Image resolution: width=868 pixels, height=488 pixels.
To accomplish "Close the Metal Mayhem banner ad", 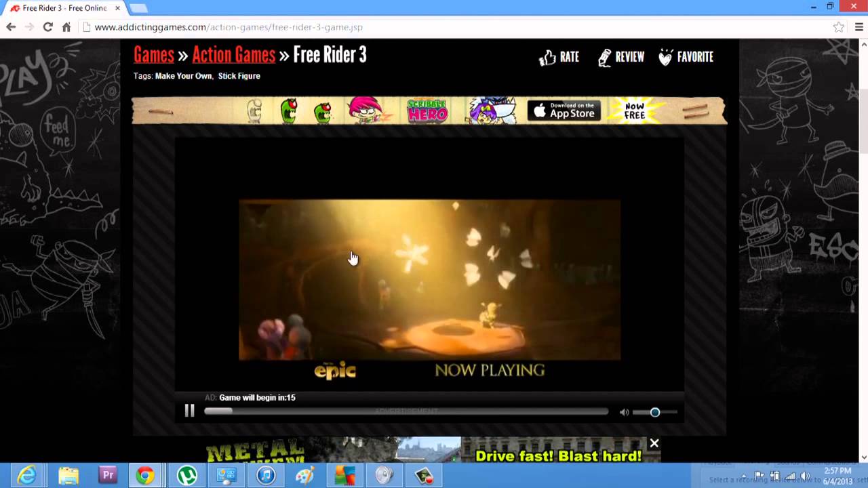I will [654, 443].
